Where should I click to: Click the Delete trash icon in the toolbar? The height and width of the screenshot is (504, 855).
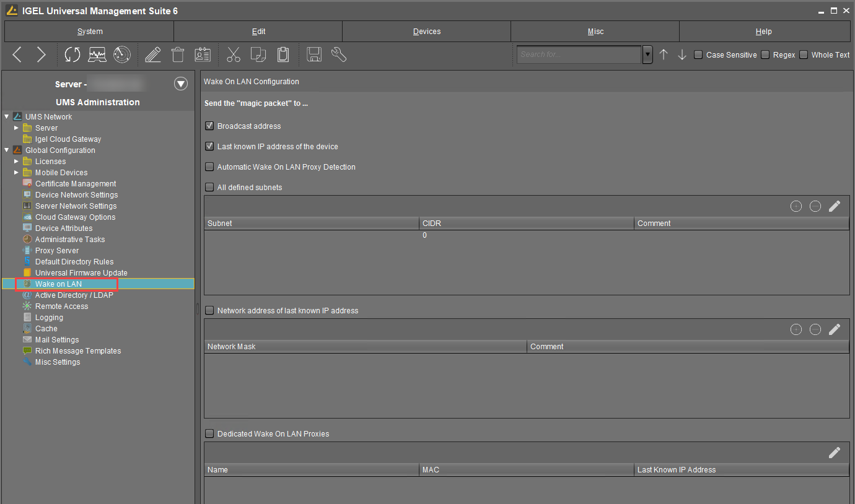point(178,54)
